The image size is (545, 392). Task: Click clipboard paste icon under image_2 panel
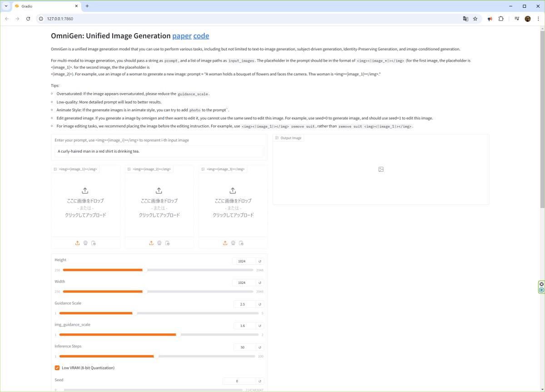[168, 243]
